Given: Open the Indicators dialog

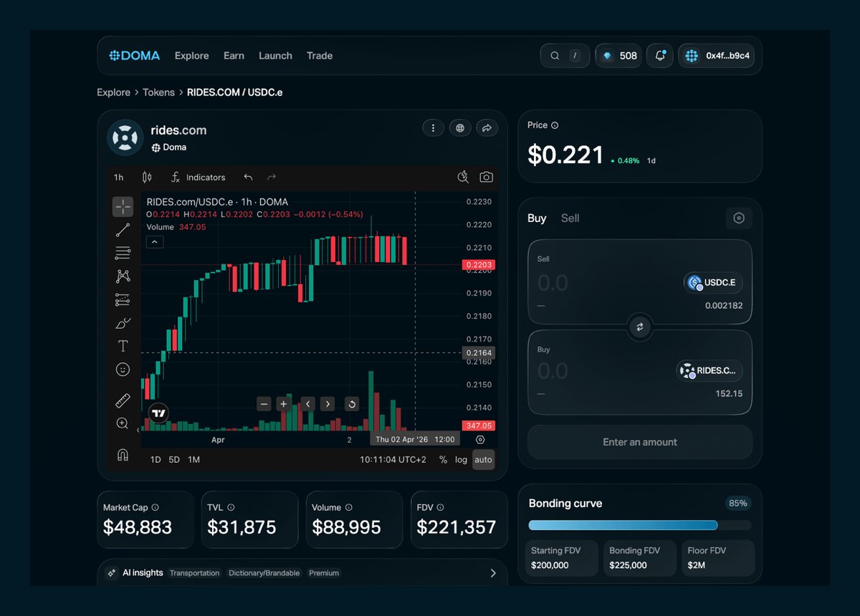Looking at the screenshot, I should coord(199,177).
